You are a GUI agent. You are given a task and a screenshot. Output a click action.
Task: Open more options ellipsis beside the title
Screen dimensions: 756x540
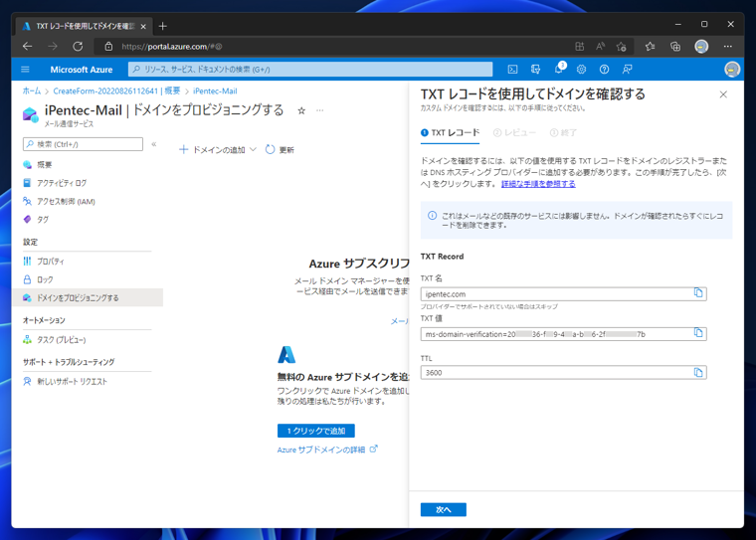pos(319,111)
